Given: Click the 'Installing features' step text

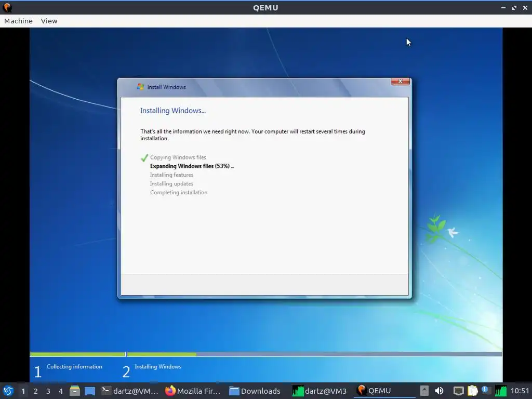Looking at the screenshot, I should [x=171, y=175].
